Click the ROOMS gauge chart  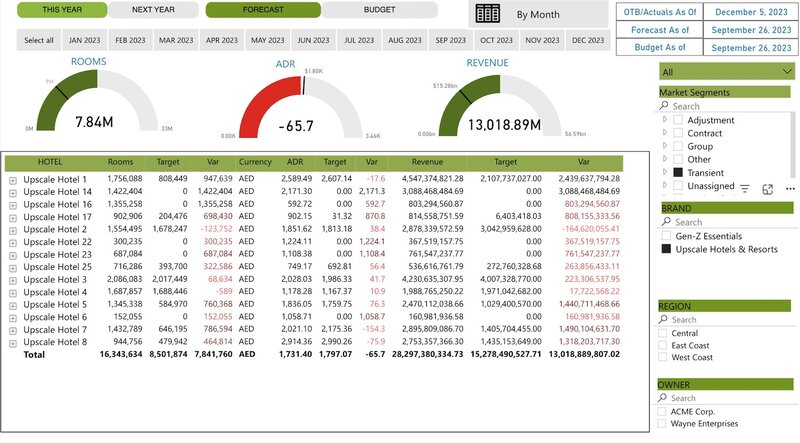(97, 101)
